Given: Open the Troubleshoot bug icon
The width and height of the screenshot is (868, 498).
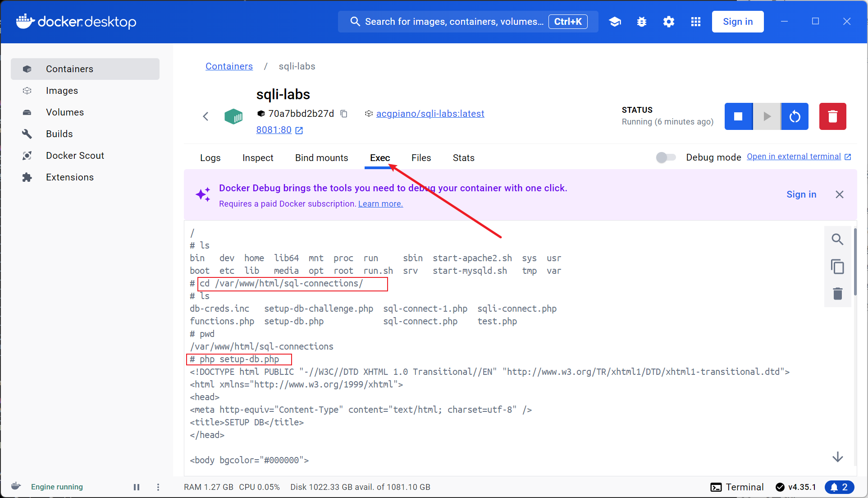Looking at the screenshot, I should tap(642, 22).
